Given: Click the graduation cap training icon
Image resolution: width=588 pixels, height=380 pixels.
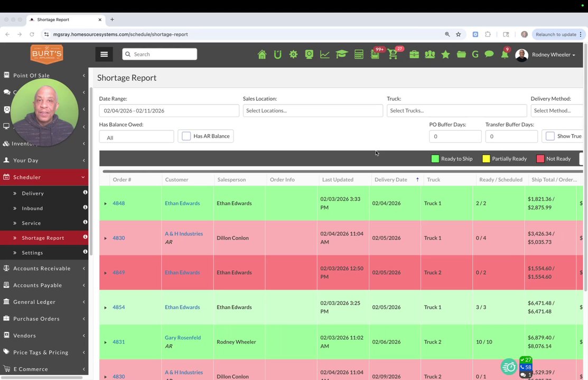Looking at the screenshot, I should [x=342, y=54].
